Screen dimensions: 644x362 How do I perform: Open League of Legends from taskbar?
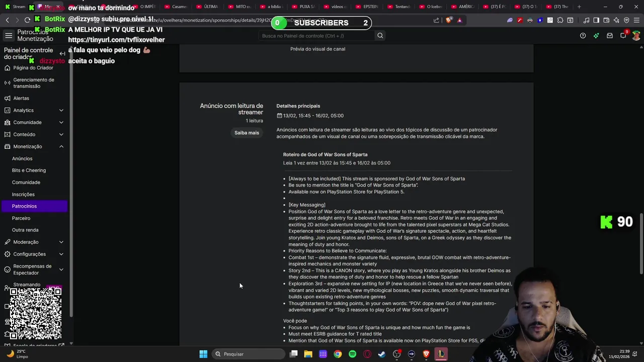[x=441, y=354]
